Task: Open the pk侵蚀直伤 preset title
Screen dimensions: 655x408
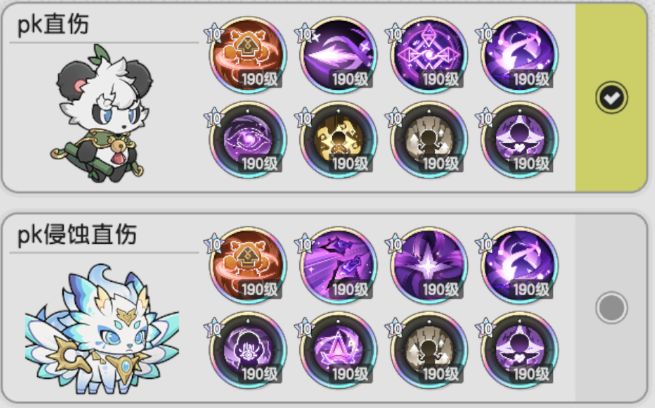Action: (77, 234)
